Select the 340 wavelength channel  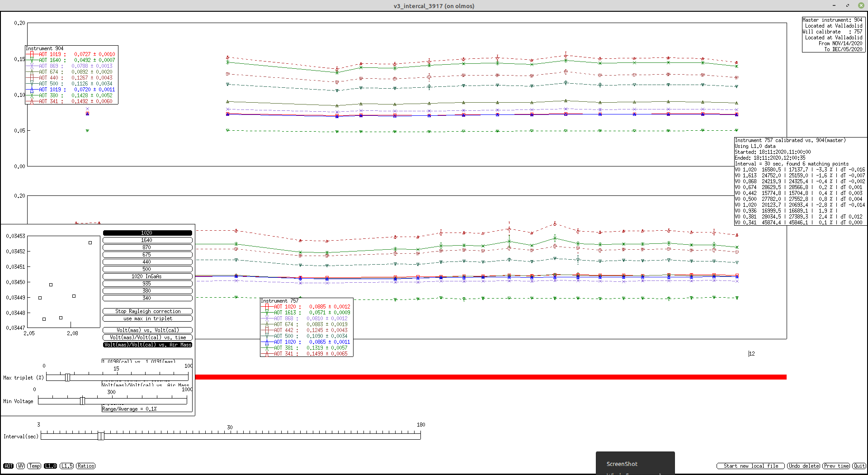coord(147,298)
